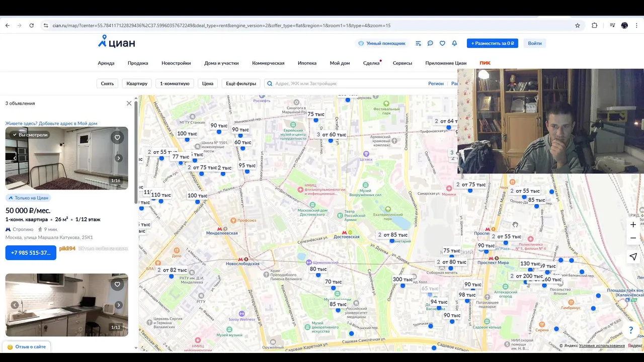Viewport: 644px width, 362px height.
Task: Open Ещё фильтры additional filters
Action: click(x=241, y=83)
